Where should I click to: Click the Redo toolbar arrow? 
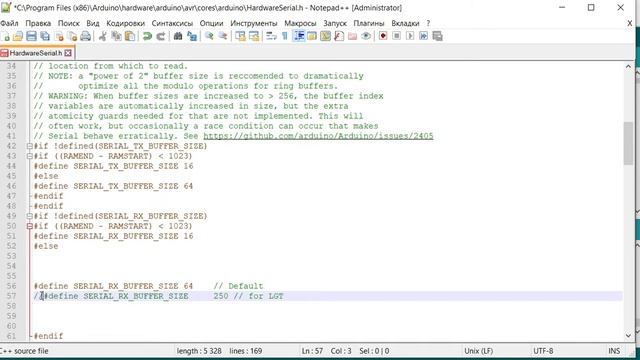161,36
